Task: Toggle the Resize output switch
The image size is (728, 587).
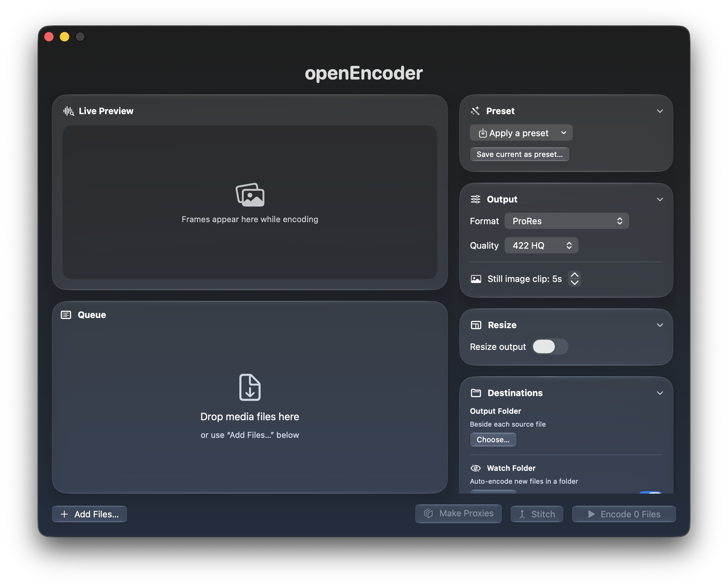Action: (x=550, y=347)
